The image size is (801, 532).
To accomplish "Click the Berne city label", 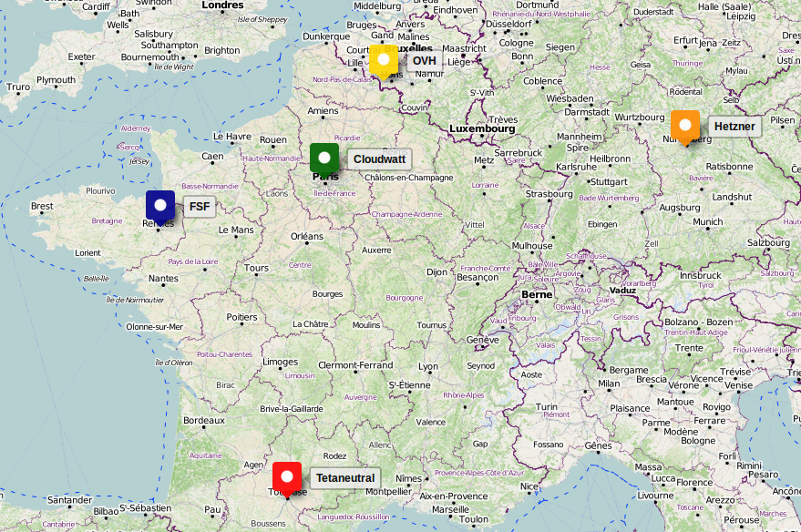I will pos(537,294).
